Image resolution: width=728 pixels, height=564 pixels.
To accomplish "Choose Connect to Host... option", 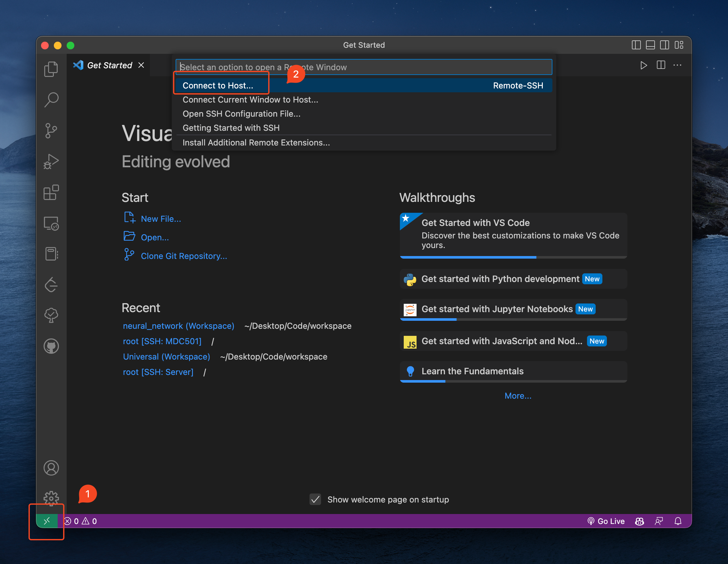I will pyautogui.click(x=364, y=86).
